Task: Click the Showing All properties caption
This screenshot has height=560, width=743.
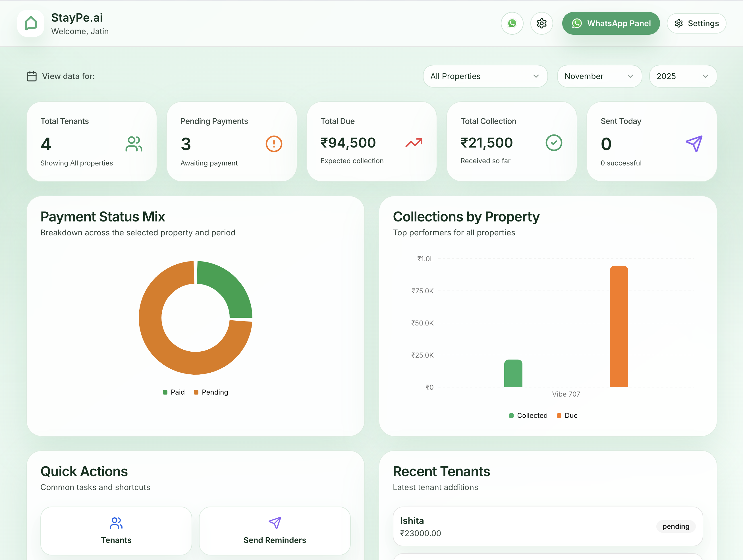Action: click(x=76, y=163)
